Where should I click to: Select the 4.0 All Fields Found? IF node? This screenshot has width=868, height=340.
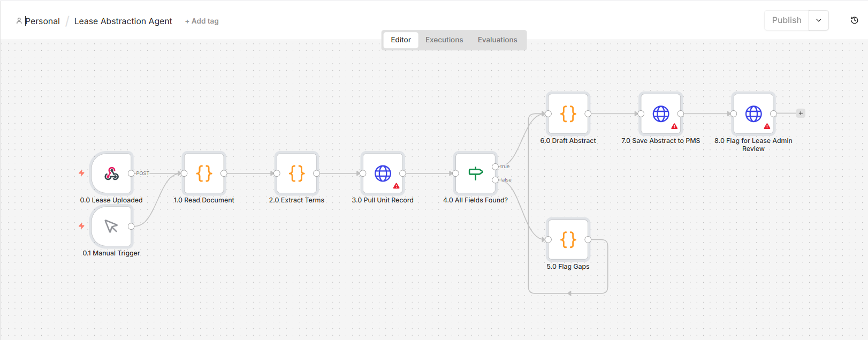(475, 173)
